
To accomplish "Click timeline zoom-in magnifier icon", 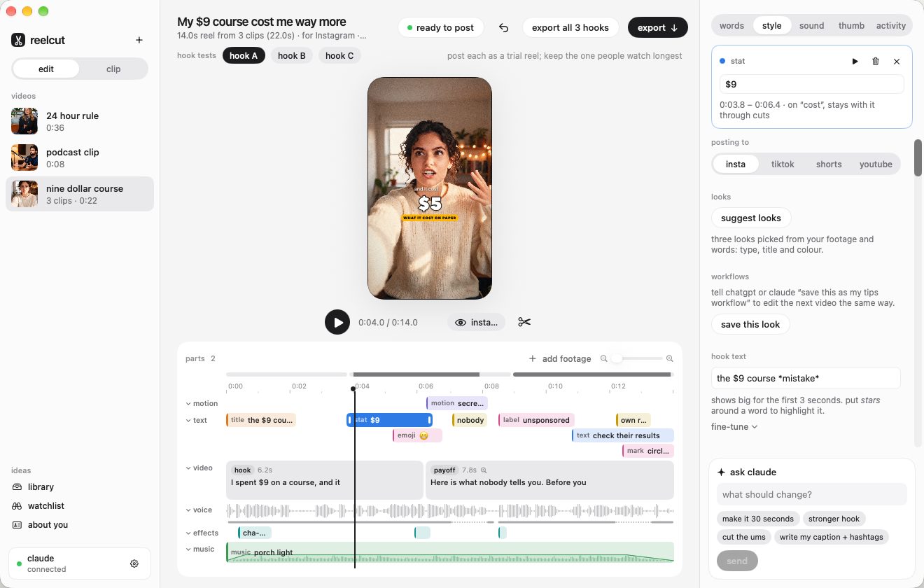I will pyautogui.click(x=669, y=358).
